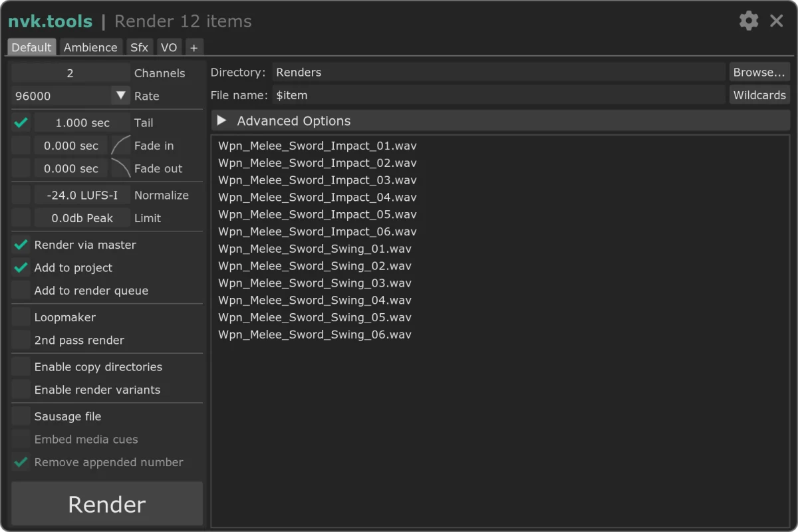Switch to the VO preset tab
Screen dimensions: 798x532
pos(169,47)
